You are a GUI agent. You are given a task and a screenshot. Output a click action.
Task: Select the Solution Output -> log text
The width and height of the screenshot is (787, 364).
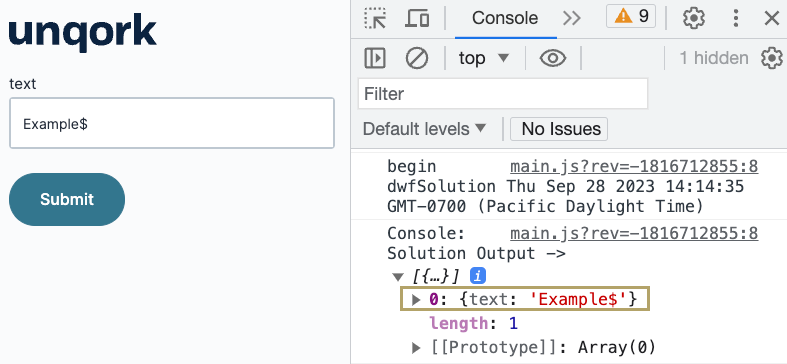click(x=476, y=254)
